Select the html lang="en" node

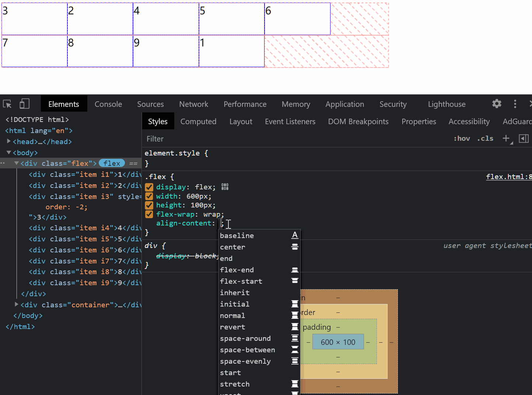pyautogui.click(x=39, y=130)
